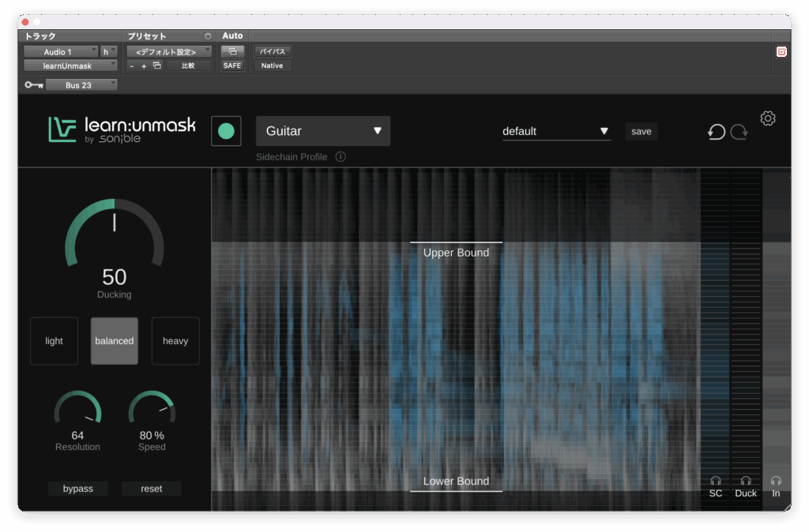Viewport: 809px width, 532px height.
Task: Select the heavy ducking mode
Action: coord(175,341)
